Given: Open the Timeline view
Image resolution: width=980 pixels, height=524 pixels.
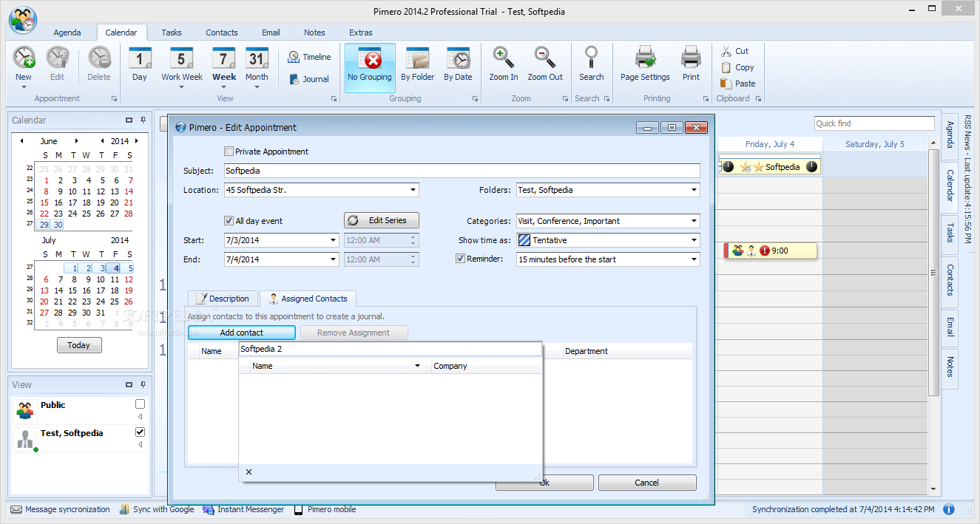Looking at the screenshot, I should click(309, 57).
